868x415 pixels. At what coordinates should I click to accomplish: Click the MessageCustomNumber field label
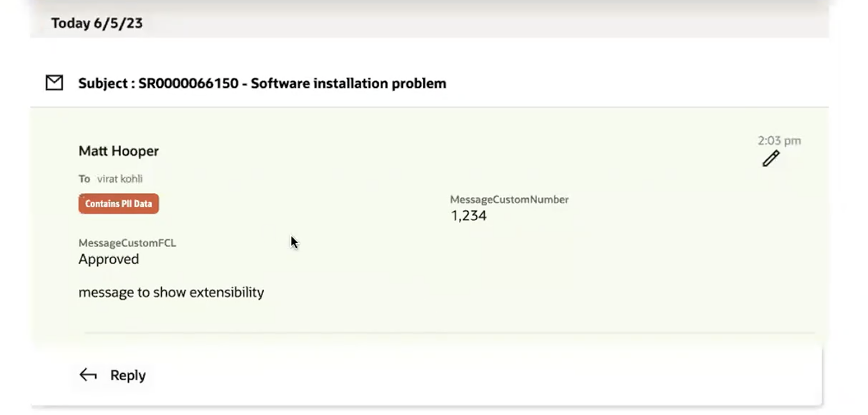click(x=509, y=199)
